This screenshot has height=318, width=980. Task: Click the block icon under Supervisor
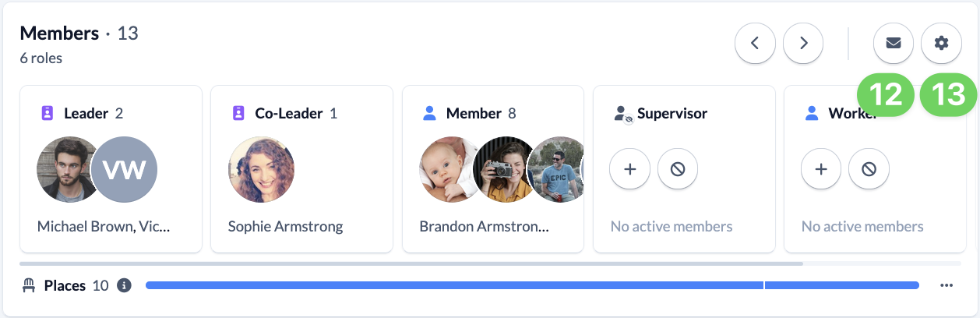point(678,168)
